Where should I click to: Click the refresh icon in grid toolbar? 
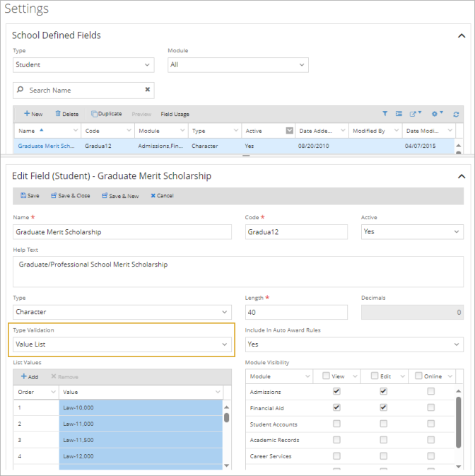[x=456, y=114]
